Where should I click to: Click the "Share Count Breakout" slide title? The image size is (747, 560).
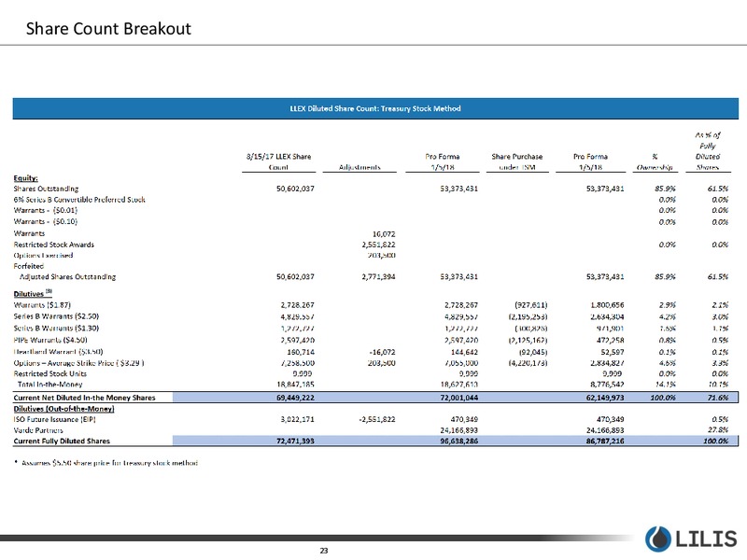tap(108, 29)
